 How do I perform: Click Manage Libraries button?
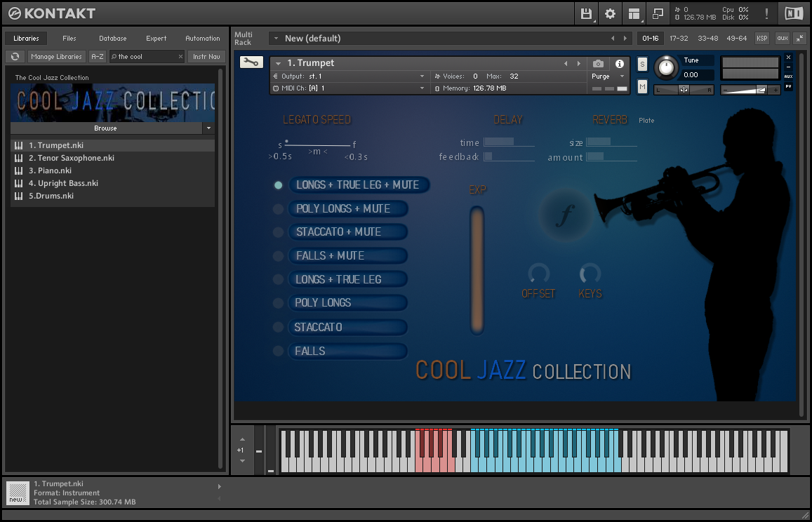56,56
